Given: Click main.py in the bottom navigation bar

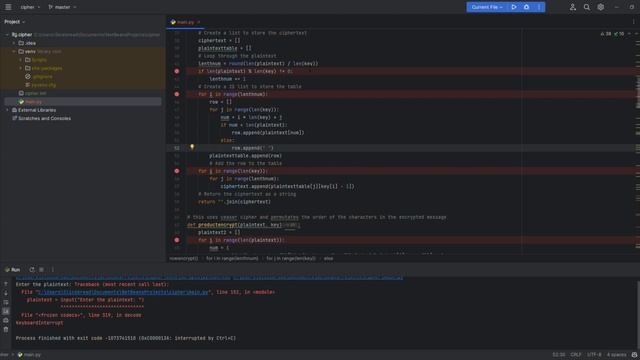Looking at the screenshot, I should click(29, 355).
